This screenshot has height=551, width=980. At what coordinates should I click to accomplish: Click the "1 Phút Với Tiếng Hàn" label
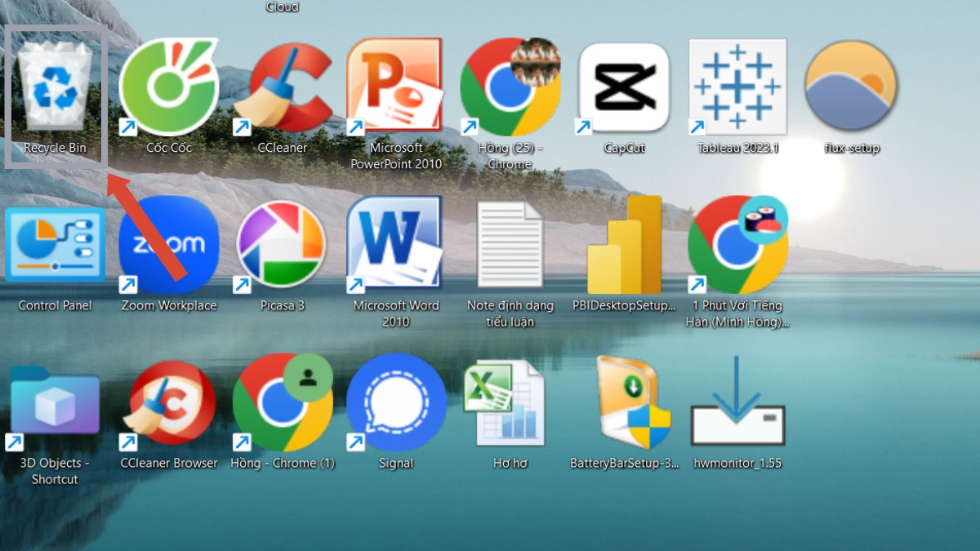(x=737, y=313)
